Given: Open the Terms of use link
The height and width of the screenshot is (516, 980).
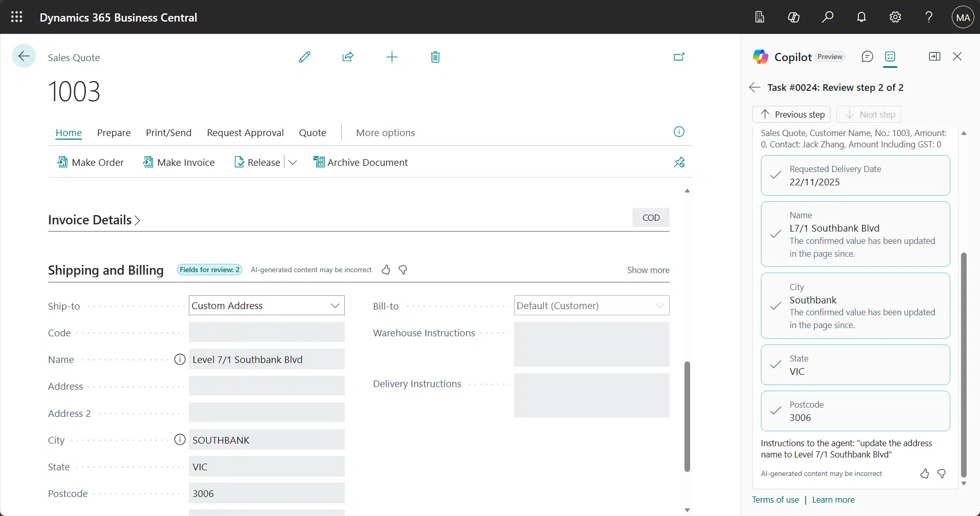Looking at the screenshot, I should (775, 500).
